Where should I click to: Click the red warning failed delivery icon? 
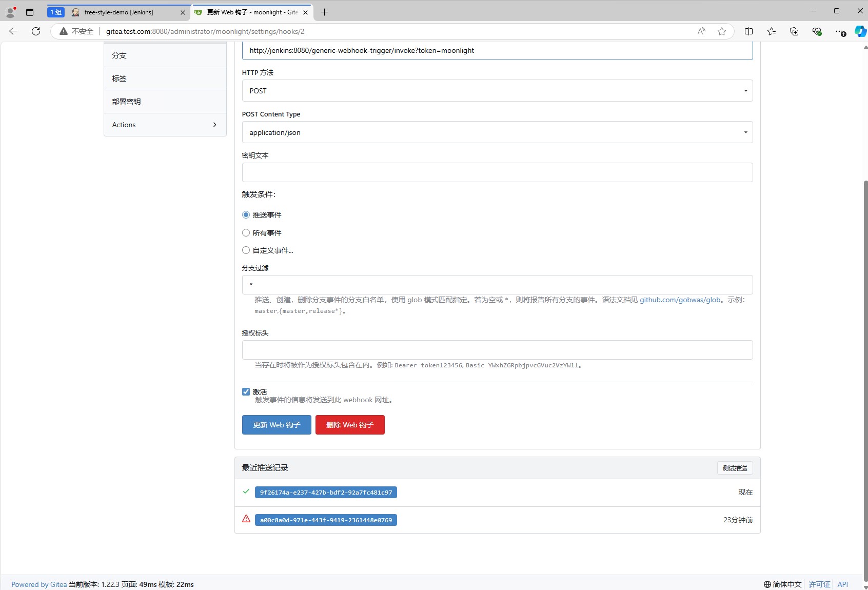click(246, 519)
